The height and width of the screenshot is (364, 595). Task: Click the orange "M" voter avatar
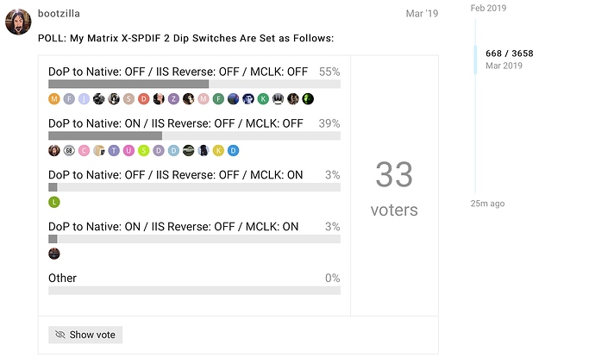[54, 99]
